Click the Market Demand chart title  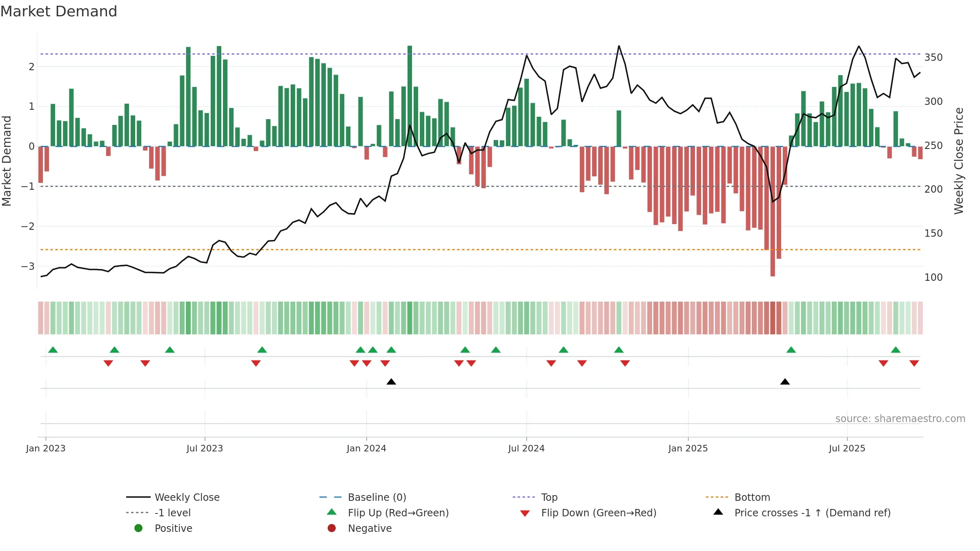coord(59,11)
